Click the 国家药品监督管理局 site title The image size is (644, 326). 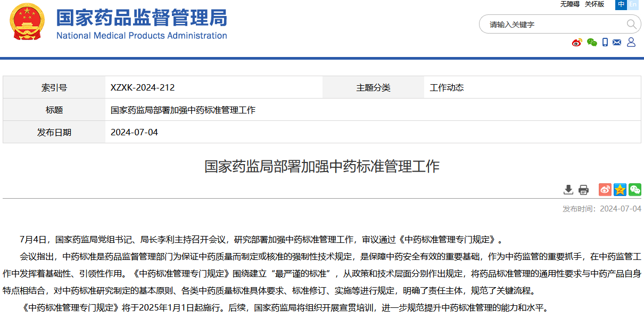[x=142, y=18]
